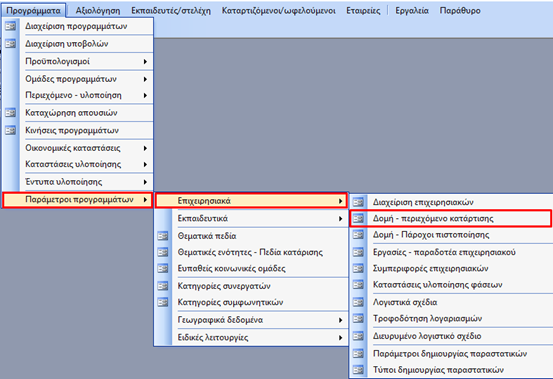The height and width of the screenshot is (379, 553).
Task: Click icon beside Καταχώρηση απουσιών
Action: click(11, 113)
